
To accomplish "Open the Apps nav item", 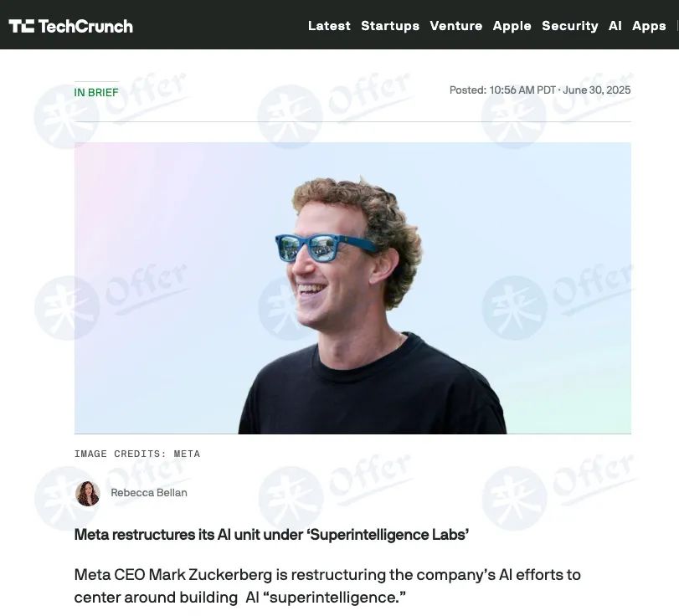I will pyautogui.click(x=649, y=26).
